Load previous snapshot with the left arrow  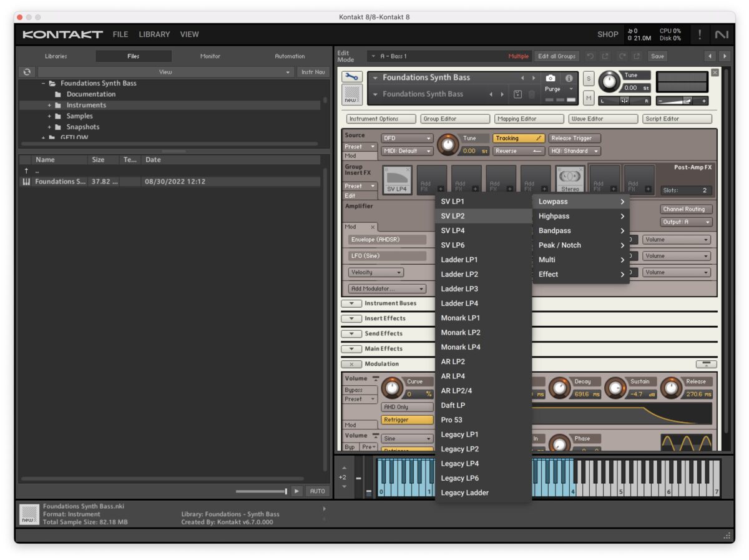point(491,94)
